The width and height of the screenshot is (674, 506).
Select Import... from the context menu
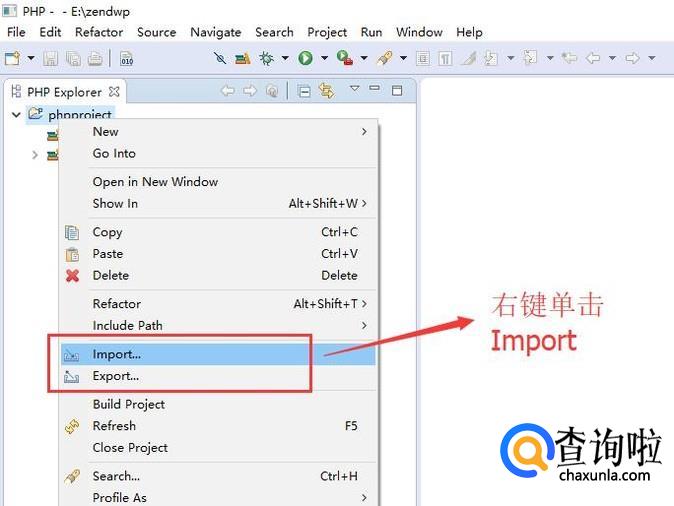pos(117,354)
